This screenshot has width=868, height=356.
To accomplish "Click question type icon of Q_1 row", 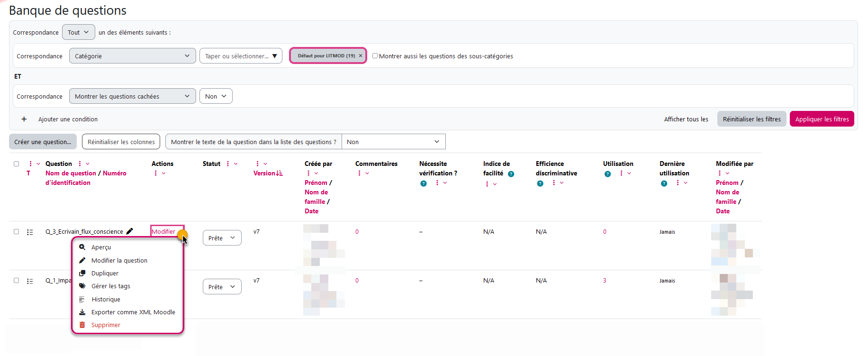I will [30, 281].
